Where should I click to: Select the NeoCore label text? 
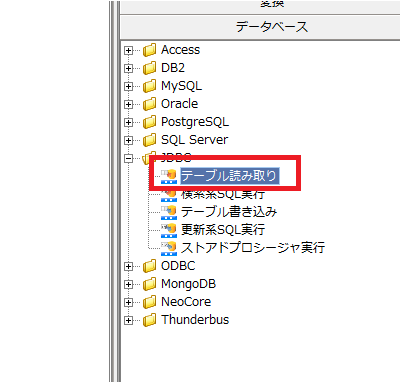click(x=186, y=302)
